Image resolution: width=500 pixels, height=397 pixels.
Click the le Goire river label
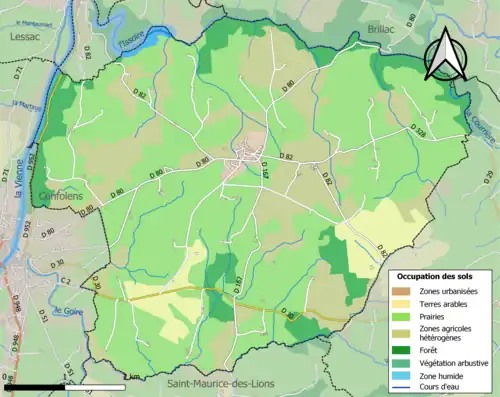(x=69, y=311)
